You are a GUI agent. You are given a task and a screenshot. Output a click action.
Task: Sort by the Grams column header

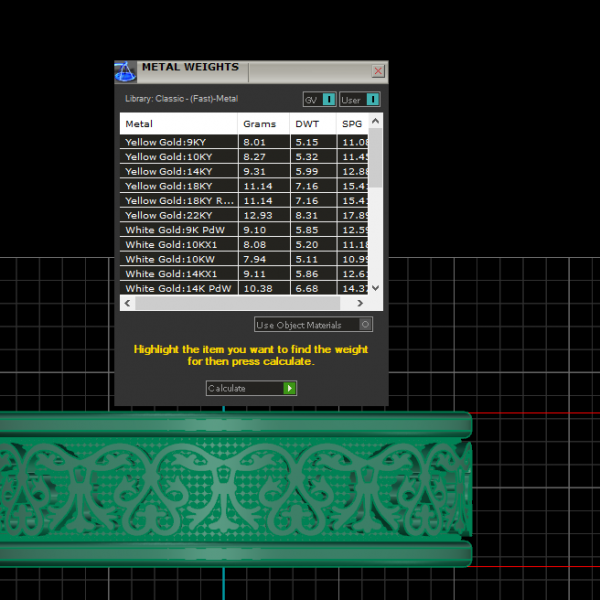(x=263, y=124)
